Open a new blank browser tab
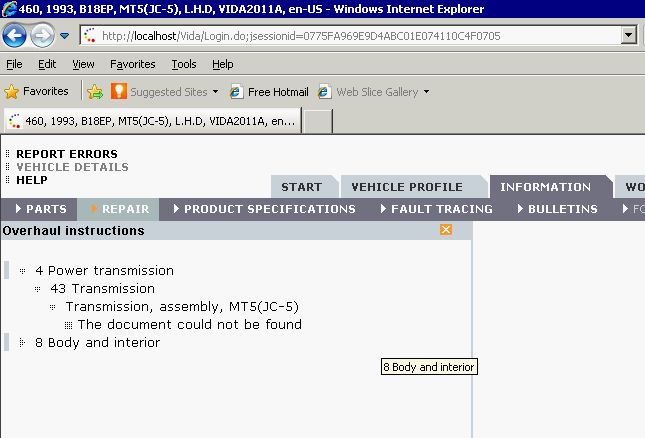This screenshot has width=645, height=438. (317, 121)
